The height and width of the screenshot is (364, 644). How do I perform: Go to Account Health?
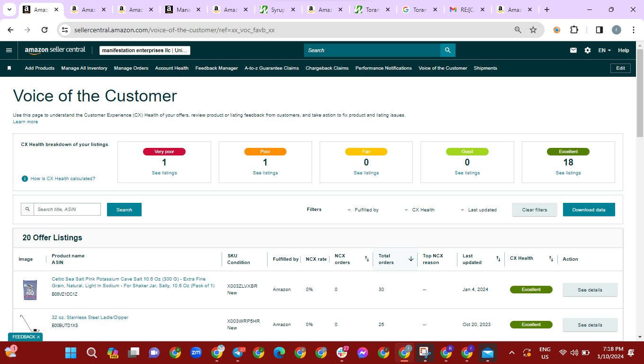click(172, 68)
